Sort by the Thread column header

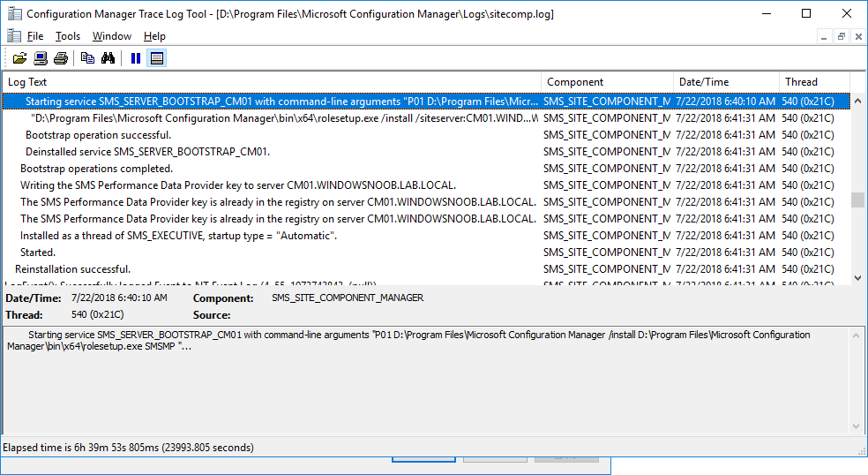[x=814, y=82]
